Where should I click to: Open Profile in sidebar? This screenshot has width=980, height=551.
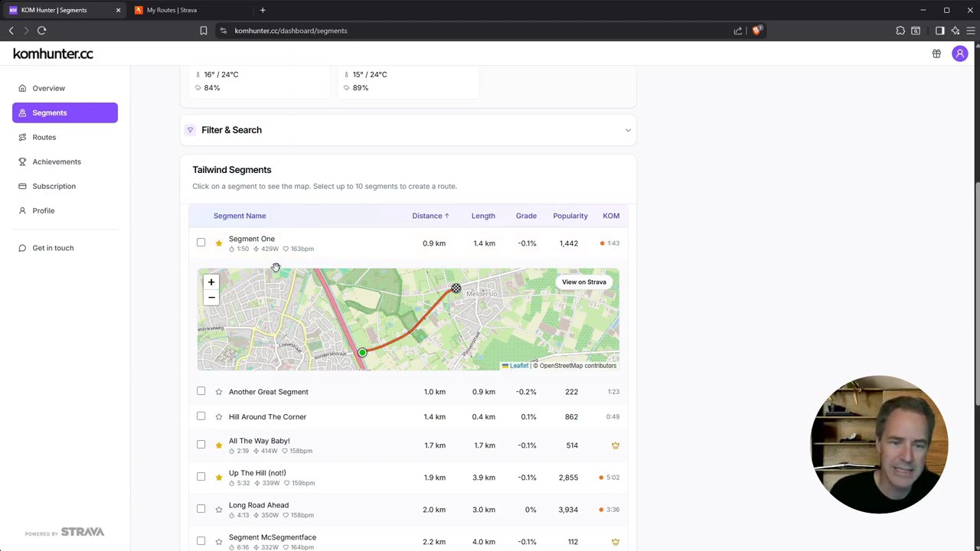65,210
